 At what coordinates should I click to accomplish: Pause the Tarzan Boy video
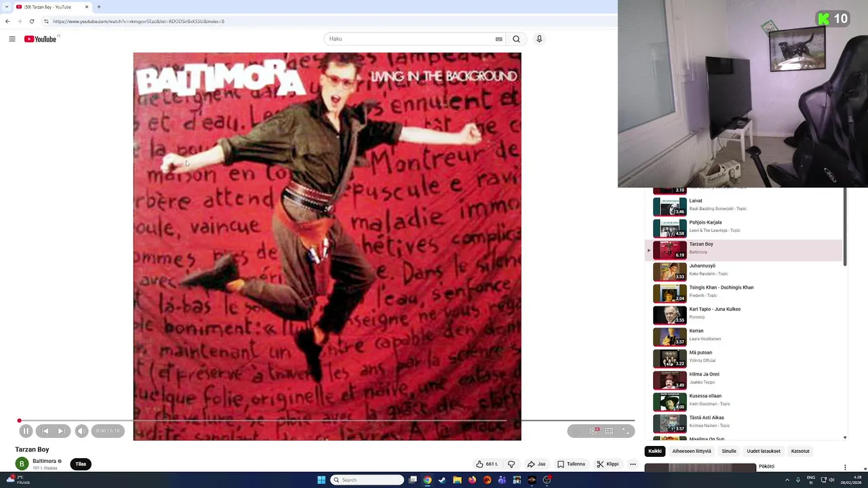coord(26,431)
